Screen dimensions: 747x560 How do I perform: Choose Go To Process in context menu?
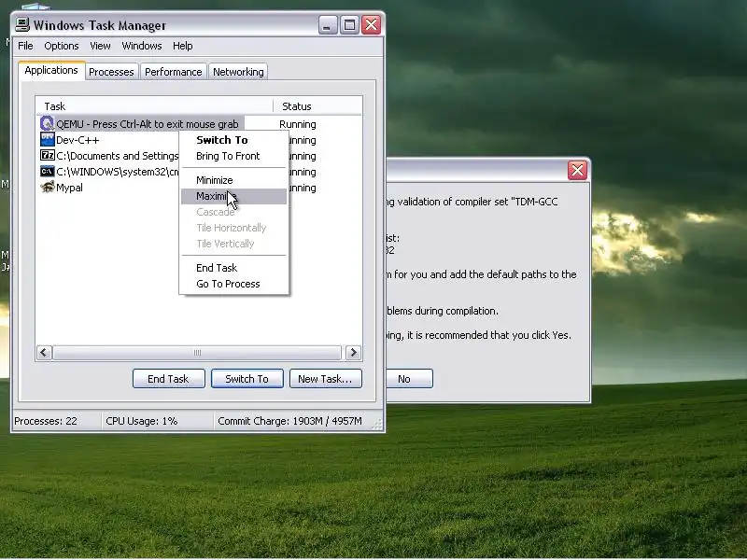pyautogui.click(x=233, y=284)
